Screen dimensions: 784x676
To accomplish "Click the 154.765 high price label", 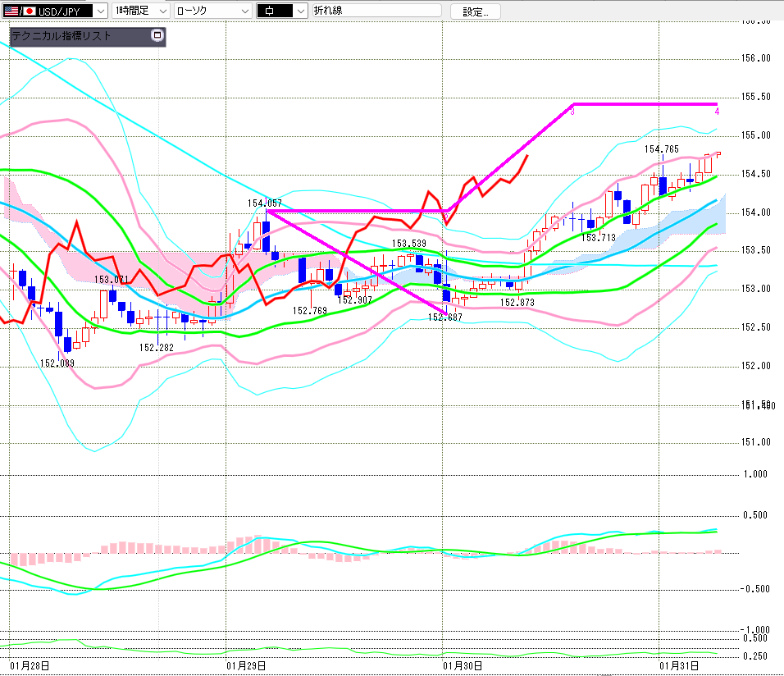I will [x=661, y=148].
